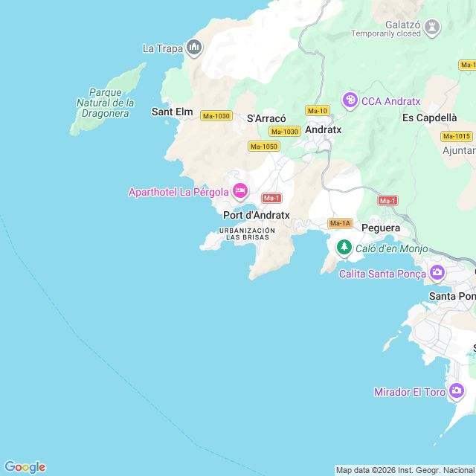Click the Ma-1030 road shield near Andratx

click(x=285, y=132)
